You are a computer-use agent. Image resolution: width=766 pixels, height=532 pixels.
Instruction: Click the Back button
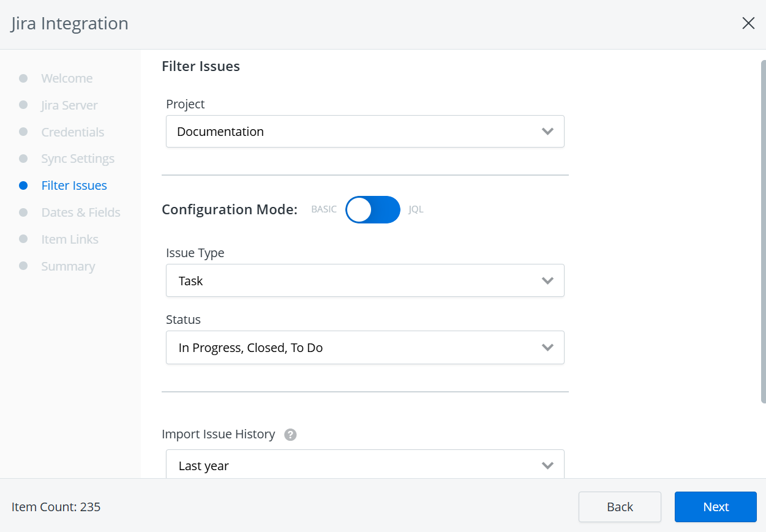(620, 507)
